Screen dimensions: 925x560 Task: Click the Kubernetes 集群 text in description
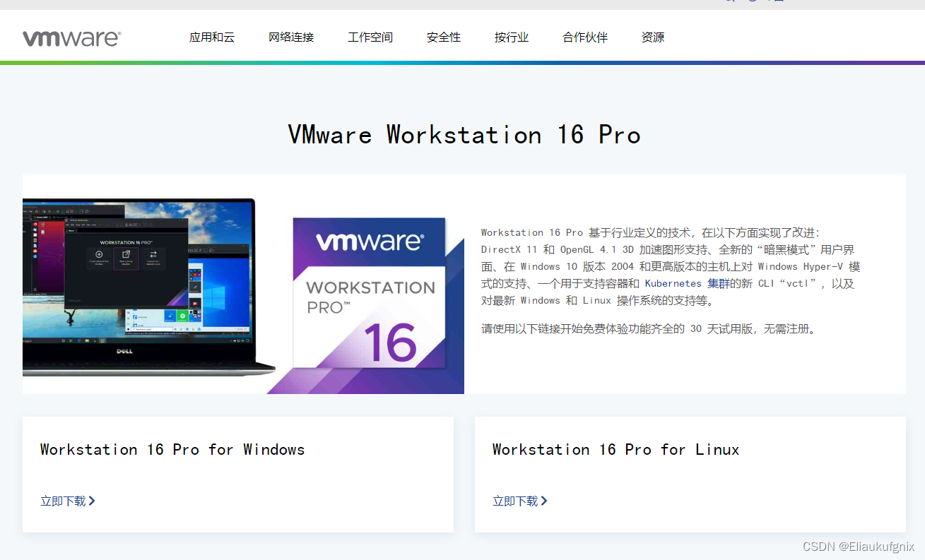click(687, 283)
